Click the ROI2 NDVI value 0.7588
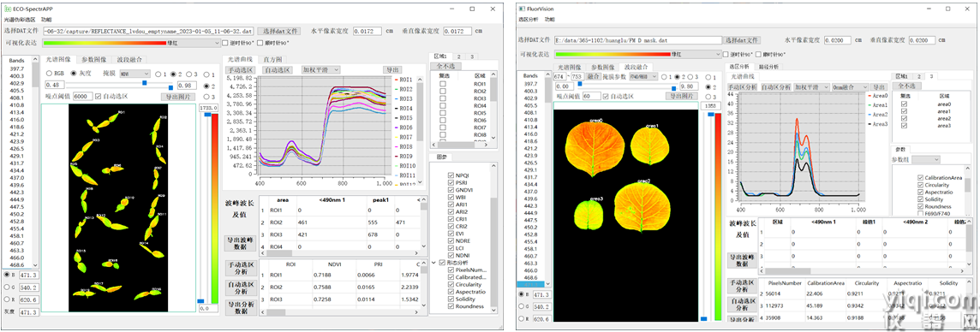 322,287
